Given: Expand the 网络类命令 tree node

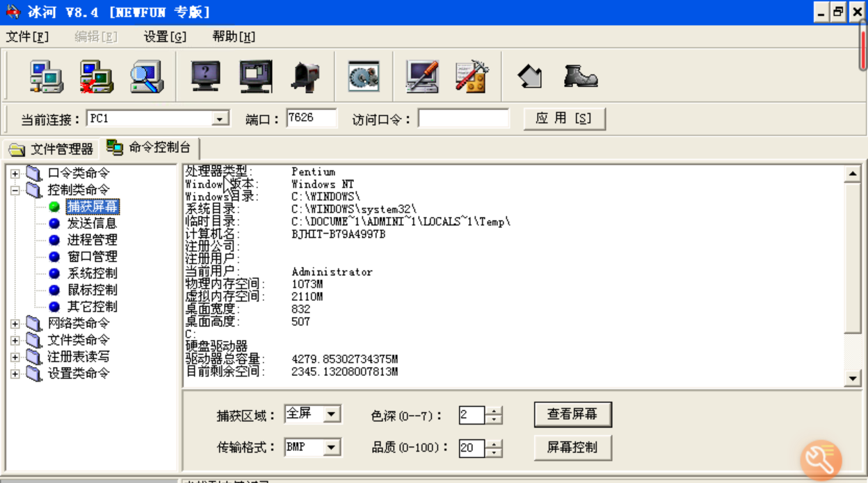Looking at the screenshot, I should tap(15, 323).
